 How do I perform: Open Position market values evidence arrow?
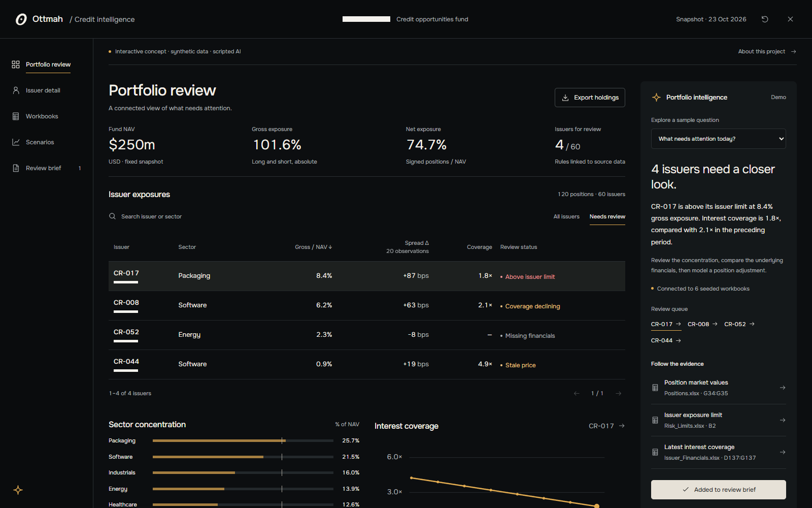783,388
